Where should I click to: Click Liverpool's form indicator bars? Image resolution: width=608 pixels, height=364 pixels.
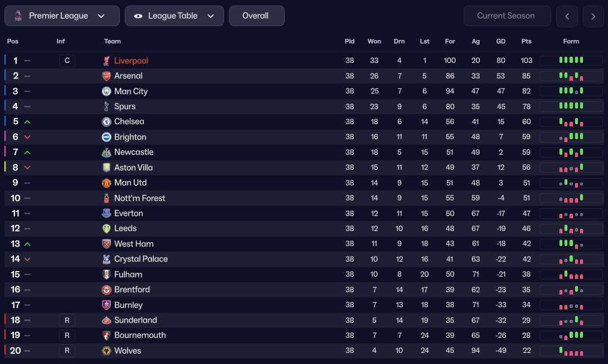pos(571,60)
